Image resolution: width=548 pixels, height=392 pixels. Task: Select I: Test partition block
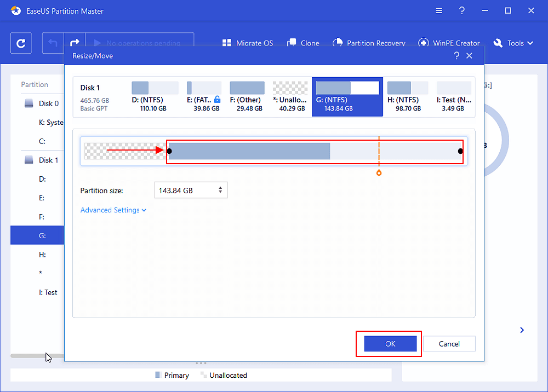[x=454, y=97]
